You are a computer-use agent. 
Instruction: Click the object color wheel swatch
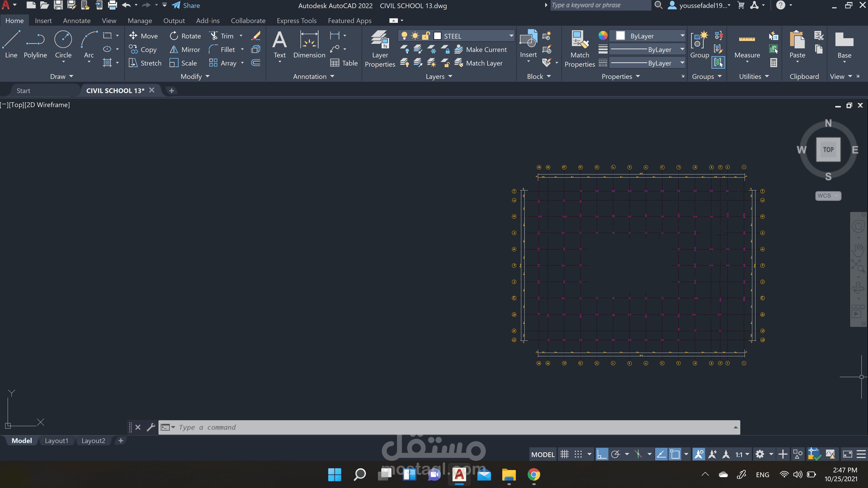pos(603,35)
